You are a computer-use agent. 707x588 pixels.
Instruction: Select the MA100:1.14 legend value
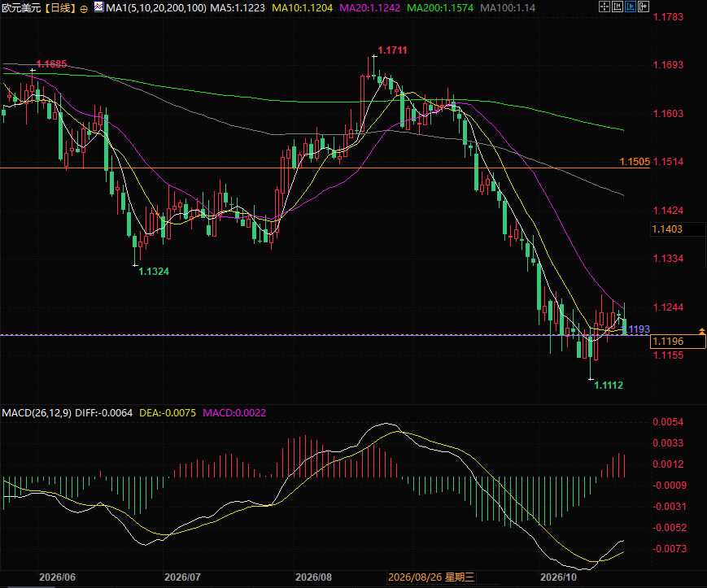click(508, 7)
